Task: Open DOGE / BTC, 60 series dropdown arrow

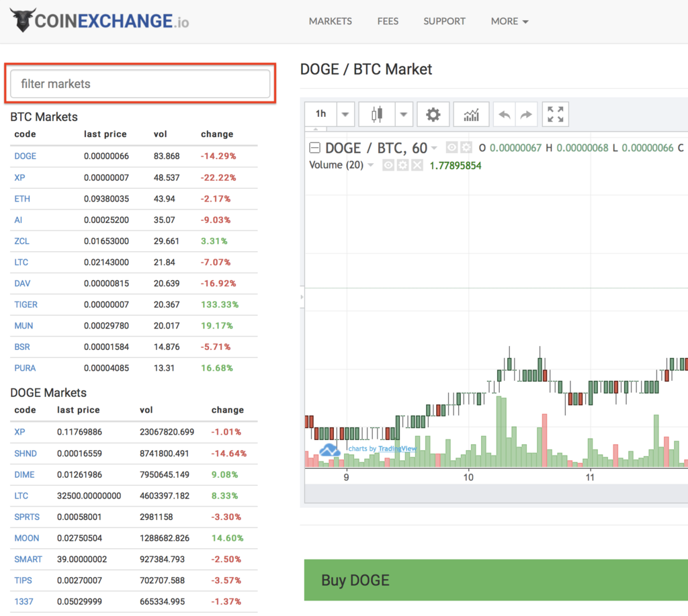Action: [x=434, y=148]
